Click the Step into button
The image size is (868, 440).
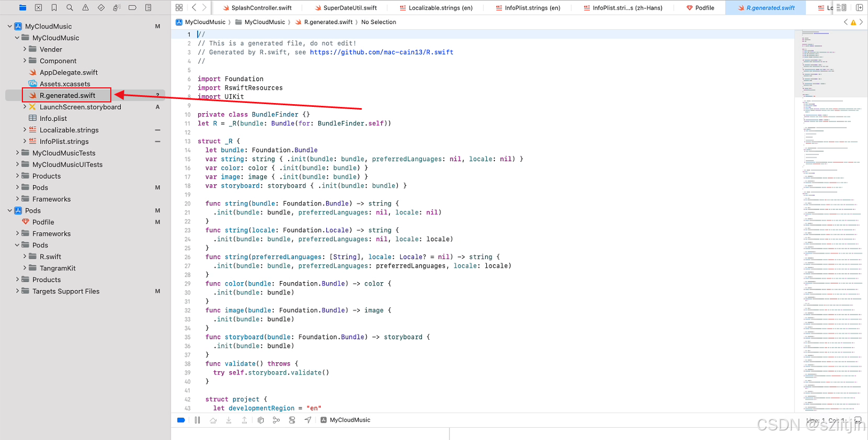pos(228,420)
